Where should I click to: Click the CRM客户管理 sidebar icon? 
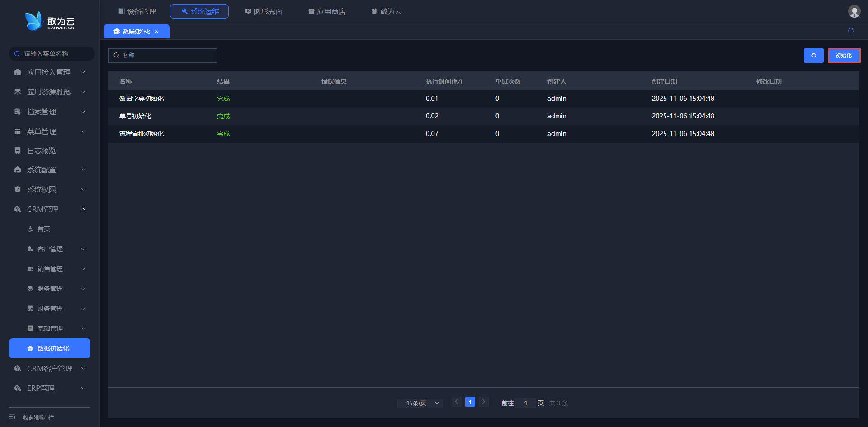coord(18,368)
